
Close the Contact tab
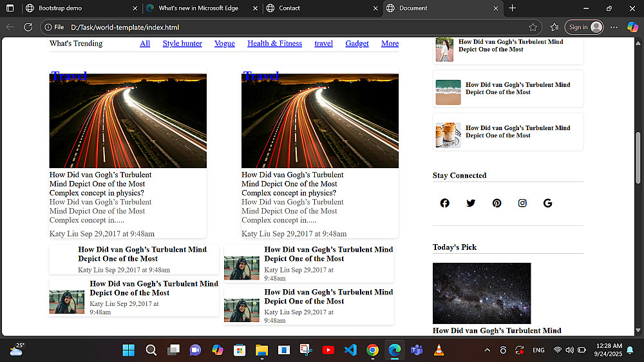(x=375, y=8)
